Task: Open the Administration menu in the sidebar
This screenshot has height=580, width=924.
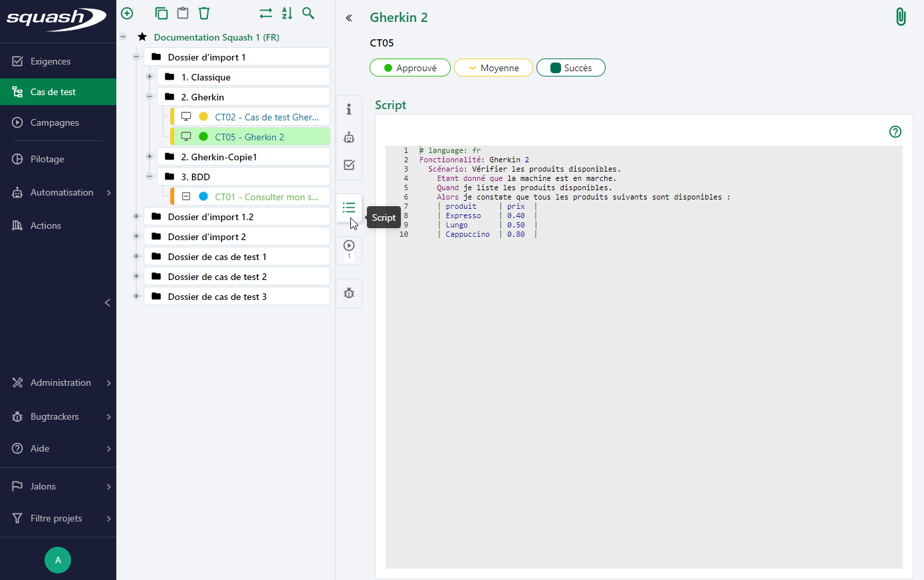Action: [x=60, y=382]
